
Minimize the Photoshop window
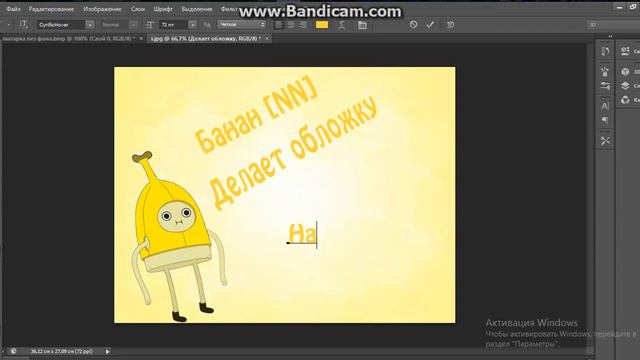620,7
